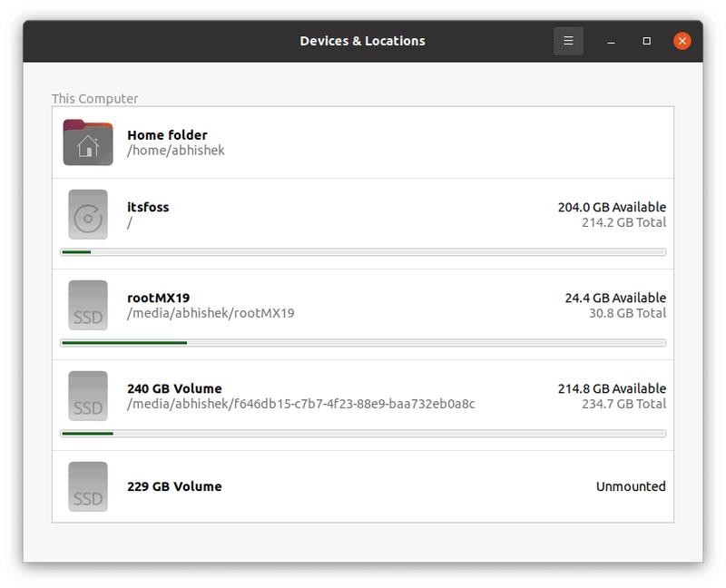Select the unmounted 229 GB Volume name
Screen dimensions: 726x588
174,486
